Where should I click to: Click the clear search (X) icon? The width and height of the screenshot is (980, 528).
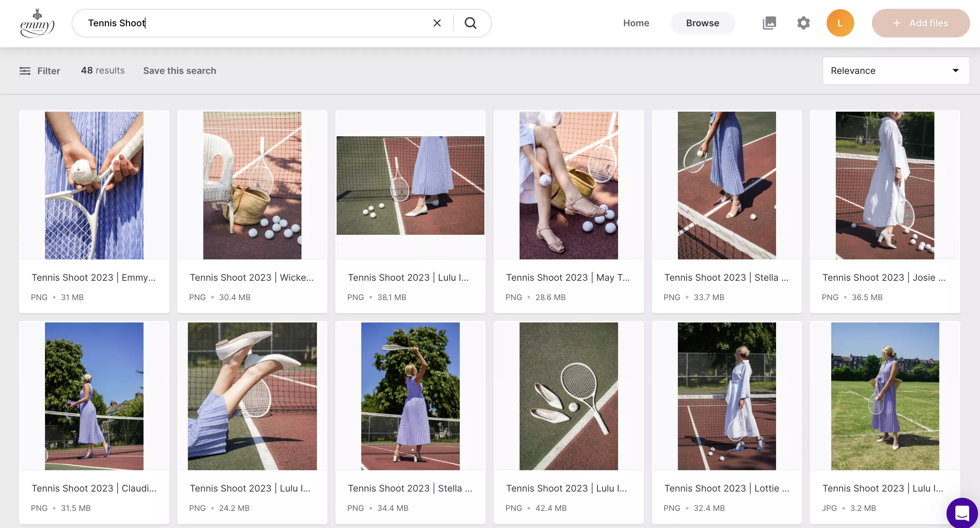[x=436, y=23]
